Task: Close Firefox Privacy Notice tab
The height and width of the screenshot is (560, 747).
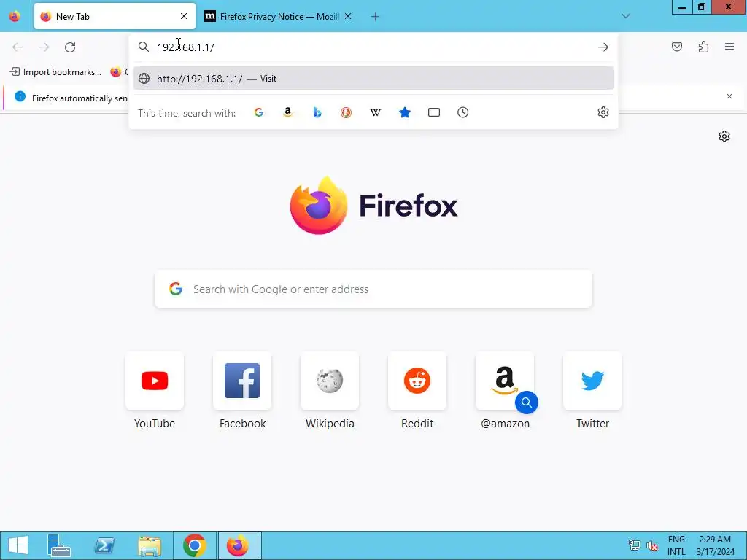Action: coord(348,16)
